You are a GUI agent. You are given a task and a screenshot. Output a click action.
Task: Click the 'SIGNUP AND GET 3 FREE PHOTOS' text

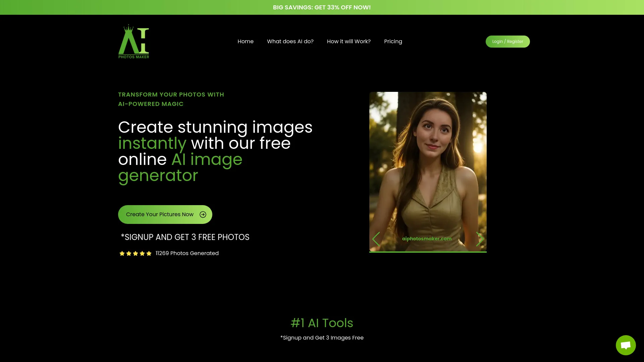coord(185,237)
